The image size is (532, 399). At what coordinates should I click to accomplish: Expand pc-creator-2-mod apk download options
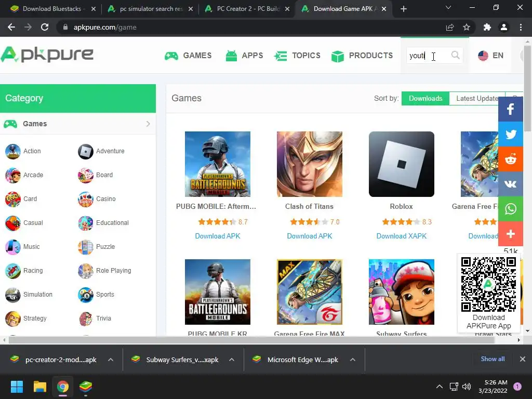111,360
